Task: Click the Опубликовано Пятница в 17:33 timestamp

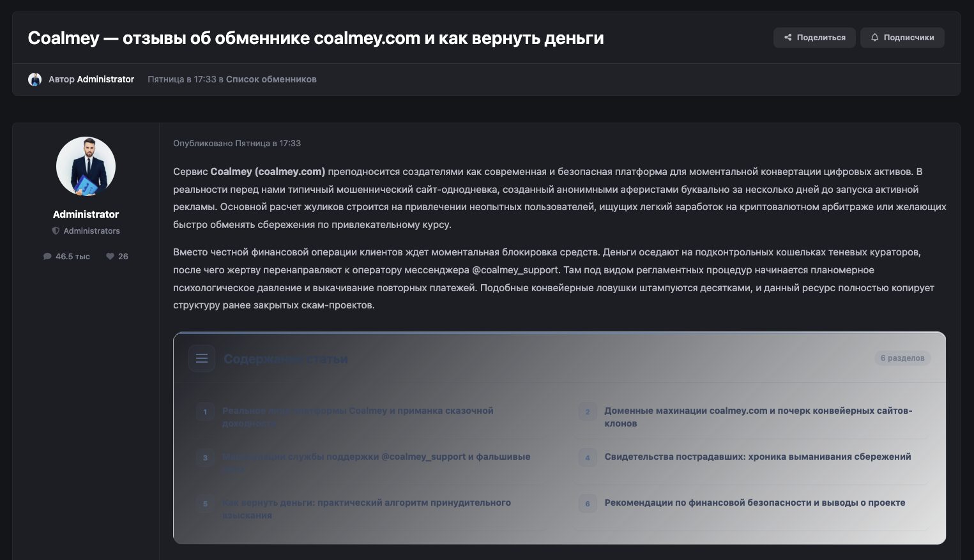Action: 237,143
